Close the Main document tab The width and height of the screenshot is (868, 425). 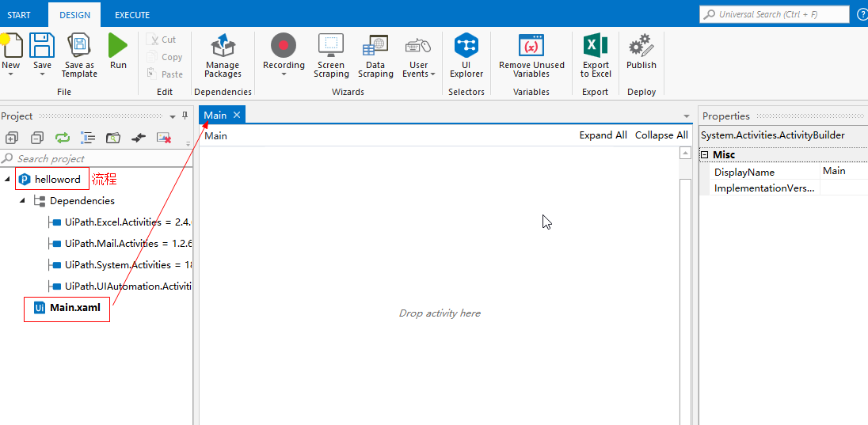pos(237,115)
